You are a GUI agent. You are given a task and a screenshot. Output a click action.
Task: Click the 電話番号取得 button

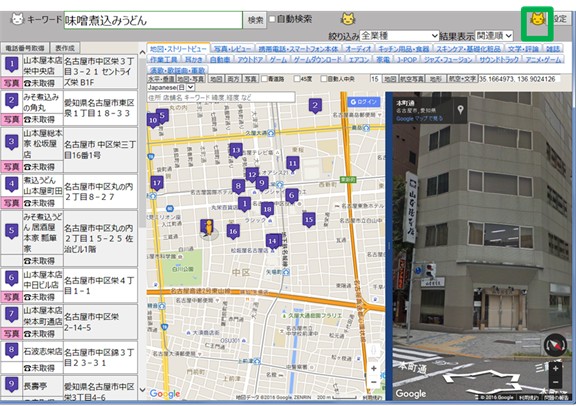25,48
